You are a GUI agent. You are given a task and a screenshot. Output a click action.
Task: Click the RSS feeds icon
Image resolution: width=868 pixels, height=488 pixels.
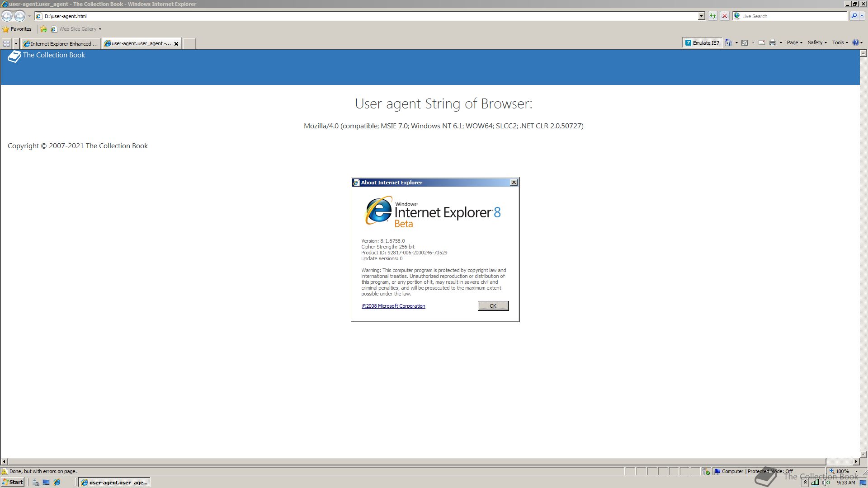point(745,42)
